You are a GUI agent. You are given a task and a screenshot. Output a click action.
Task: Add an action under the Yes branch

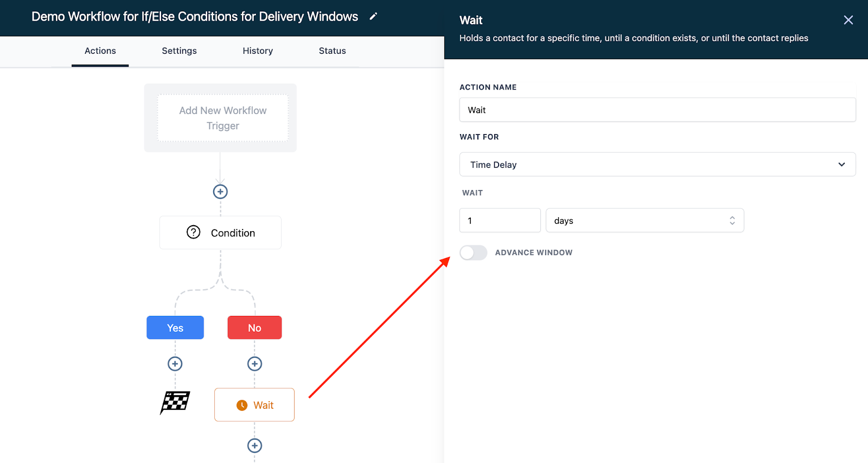coord(175,364)
